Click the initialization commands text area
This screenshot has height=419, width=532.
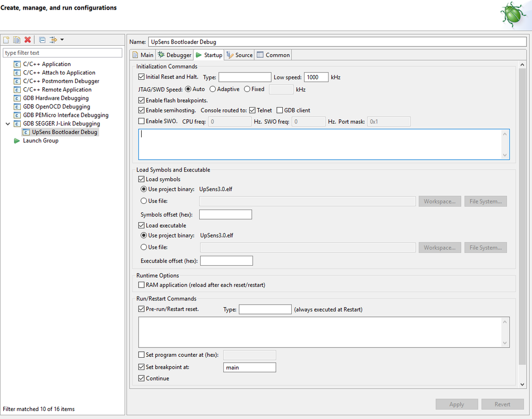pyautogui.click(x=324, y=144)
